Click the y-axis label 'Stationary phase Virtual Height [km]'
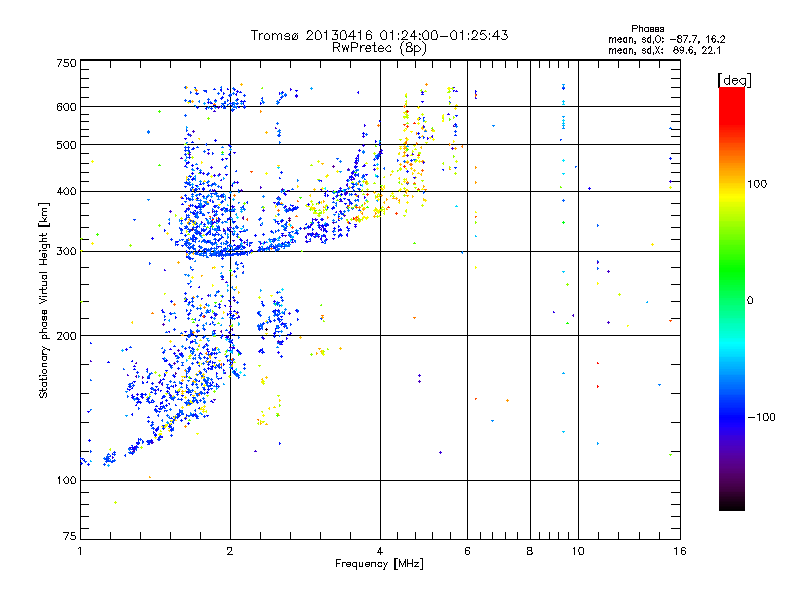Screen dimensions: 800x600 point(43,300)
